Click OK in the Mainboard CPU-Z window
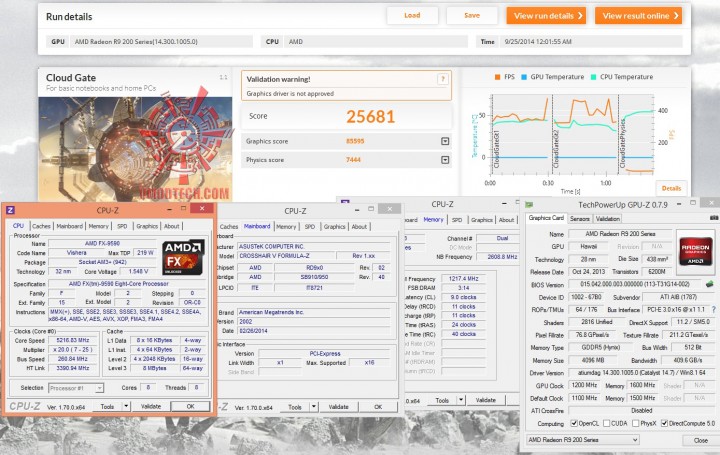This screenshot has height=455, width=720. click(378, 407)
